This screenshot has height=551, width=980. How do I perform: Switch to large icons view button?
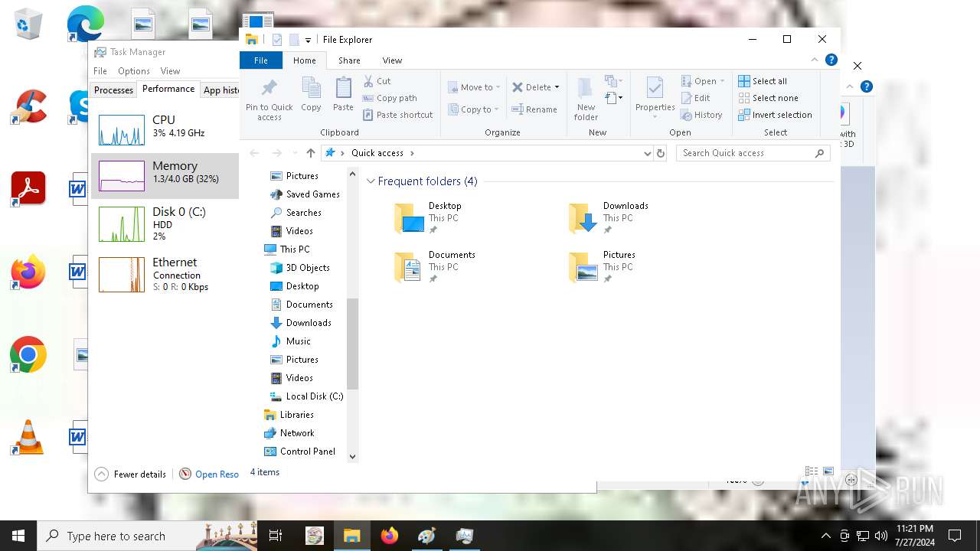pyautogui.click(x=828, y=472)
